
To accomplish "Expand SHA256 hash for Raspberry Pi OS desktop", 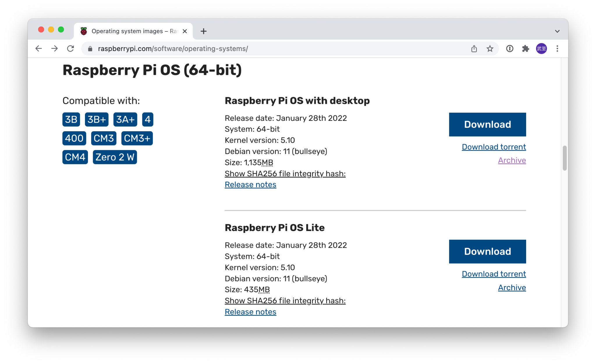I will tap(285, 173).
